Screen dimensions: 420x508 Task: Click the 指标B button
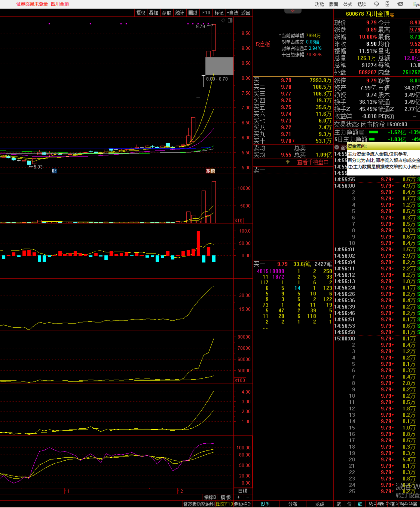[x=210, y=497]
